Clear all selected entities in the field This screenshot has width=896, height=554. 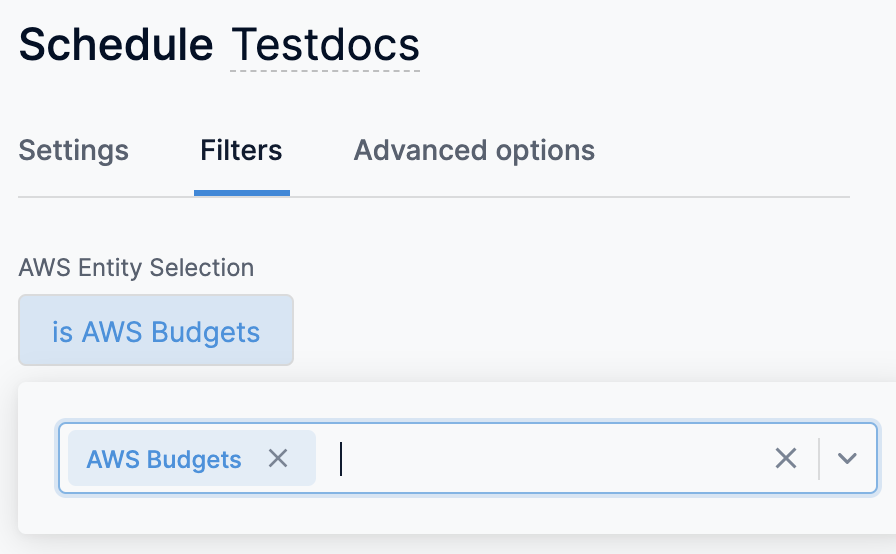[x=786, y=458]
